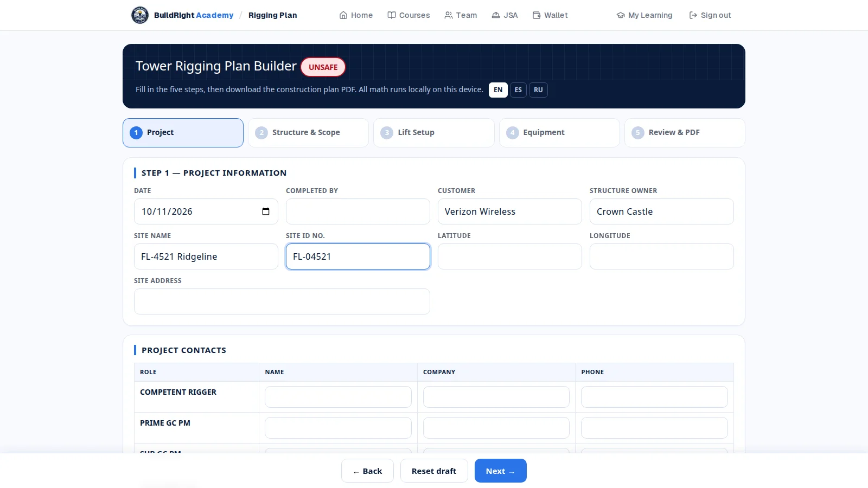Click Competent Rigger company field
The height and width of the screenshot is (488, 868).
click(496, 397)
